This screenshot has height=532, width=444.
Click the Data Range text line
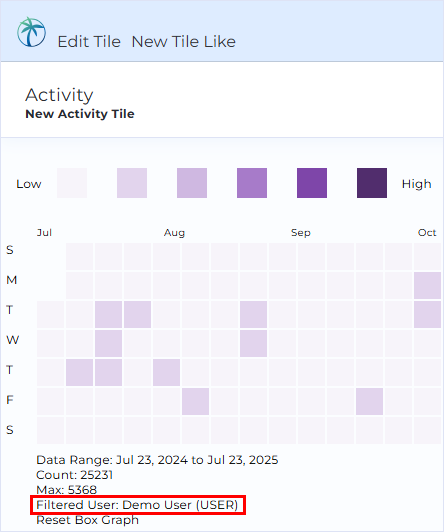pos(157,460)
